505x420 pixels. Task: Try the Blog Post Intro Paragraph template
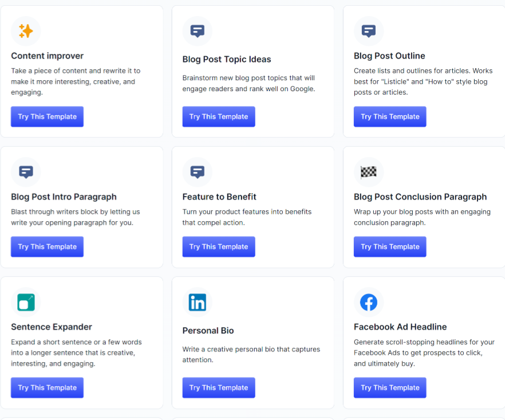click(47, 246)
